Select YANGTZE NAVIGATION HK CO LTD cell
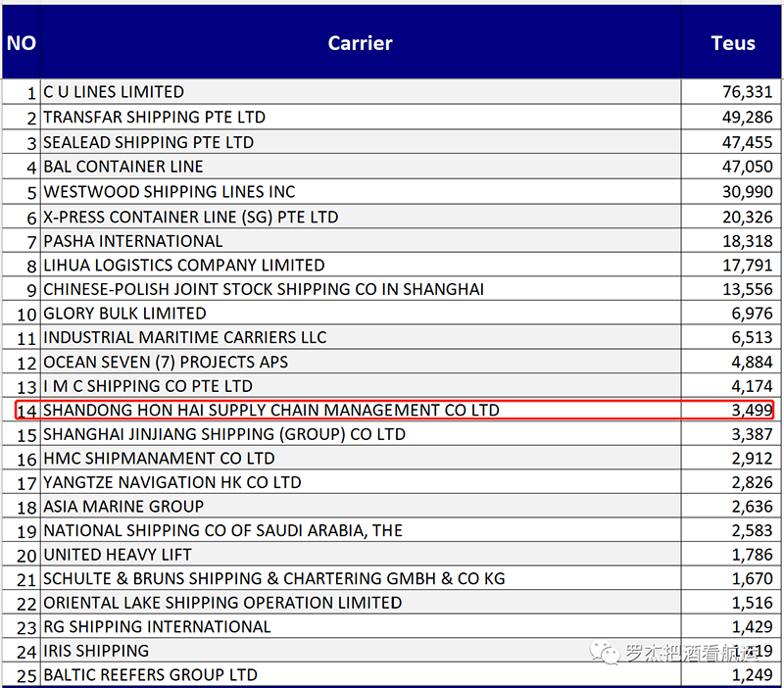 361,482
